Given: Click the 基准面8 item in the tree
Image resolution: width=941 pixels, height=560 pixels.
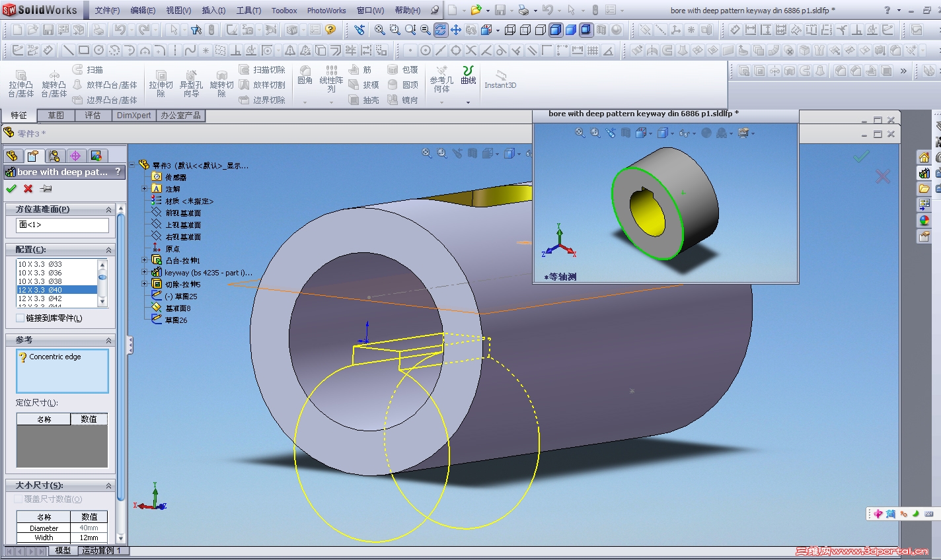Looking at the screenshot, I should pyautogui.click(x=178, y=308).
